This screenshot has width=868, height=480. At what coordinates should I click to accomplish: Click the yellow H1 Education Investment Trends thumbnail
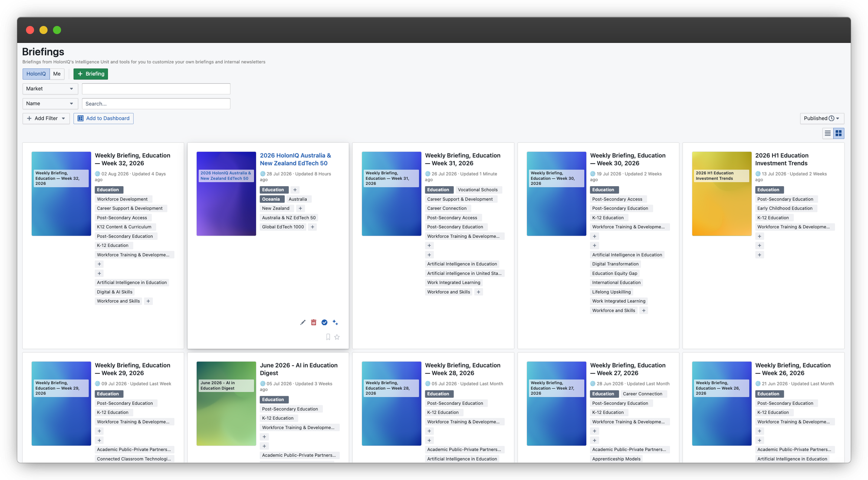click(722, 194)
